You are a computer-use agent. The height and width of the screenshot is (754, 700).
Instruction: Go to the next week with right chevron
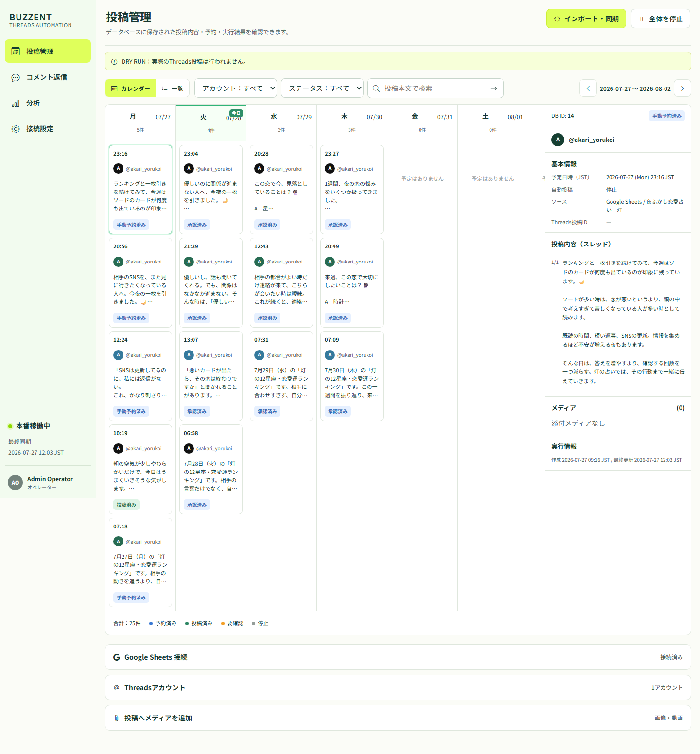(x=682, y=88)
